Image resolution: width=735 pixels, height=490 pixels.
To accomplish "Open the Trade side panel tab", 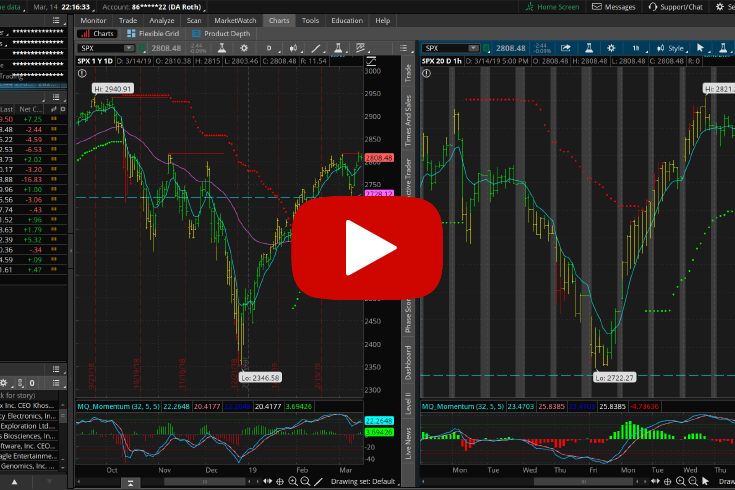I will (x=408, y=73).
